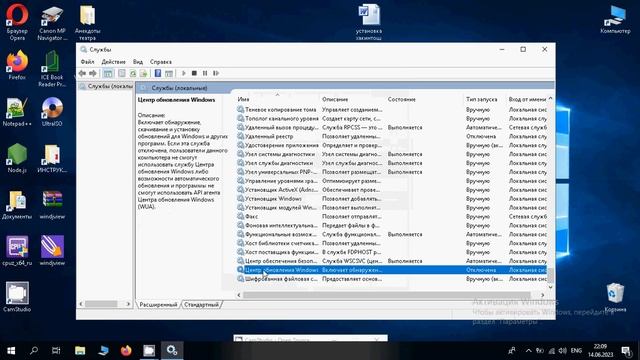This screenshot has height=360, width=640.
Task: Switch to the Стандартный tab
Action: click(x=201, y=304)
